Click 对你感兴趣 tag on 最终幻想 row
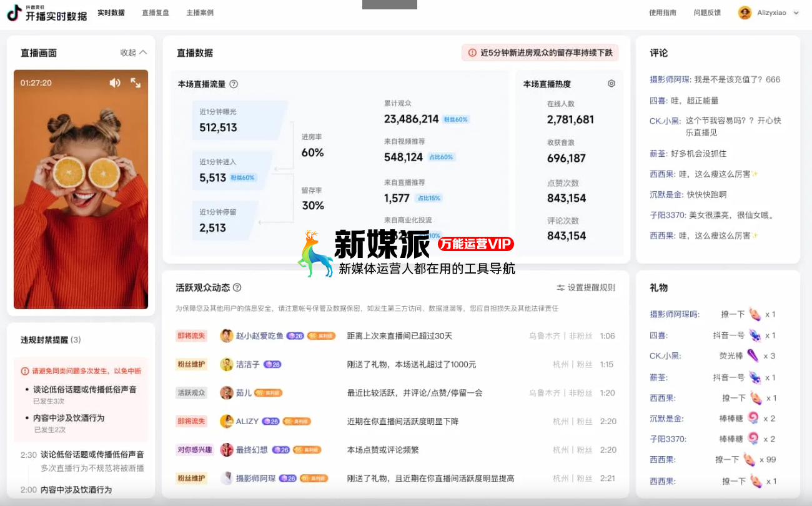Viewport: 812px width, 506px height. (x=195, y=450)
